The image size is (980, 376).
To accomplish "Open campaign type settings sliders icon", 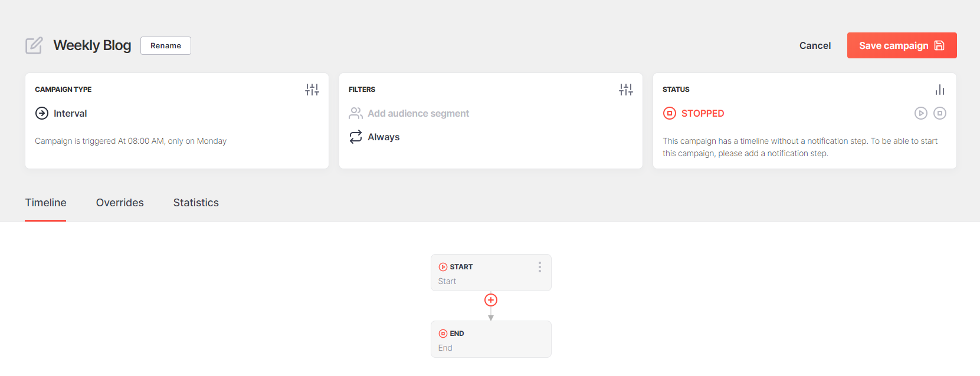I will tap(312, 90).
